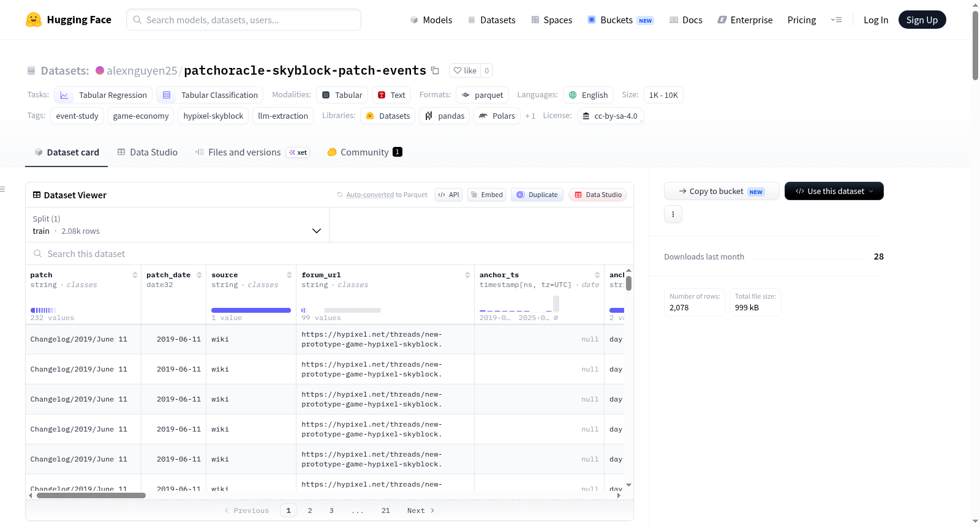Open Enterprise page

(x=745, y=20)
